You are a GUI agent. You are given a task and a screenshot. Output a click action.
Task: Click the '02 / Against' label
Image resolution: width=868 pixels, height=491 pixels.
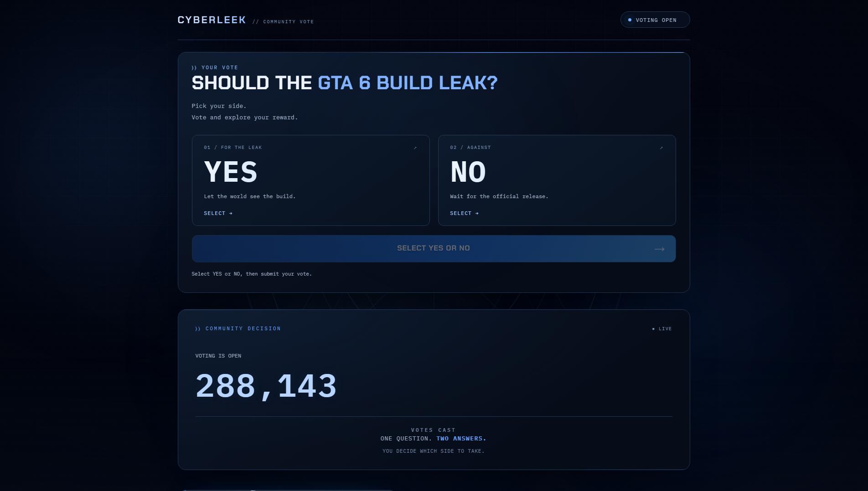click(x=470, y=148)
